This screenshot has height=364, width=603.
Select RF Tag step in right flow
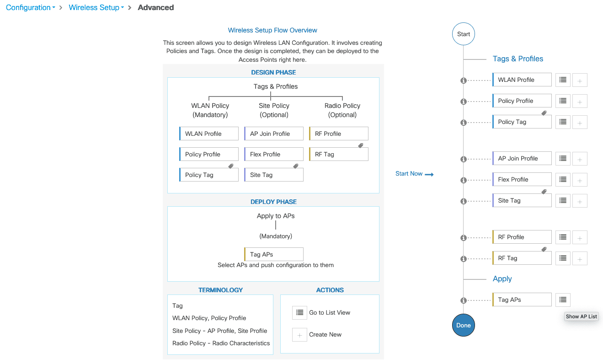click(x=522, y=258)
